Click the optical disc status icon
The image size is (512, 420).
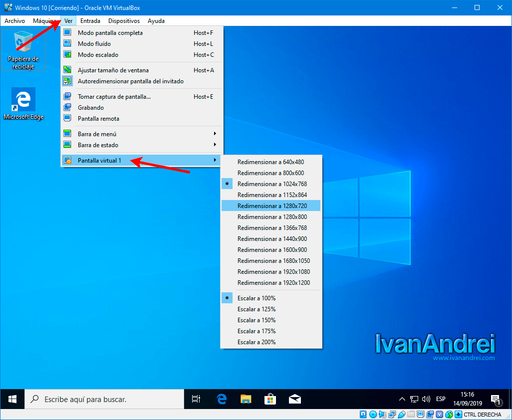click(373, 415)
